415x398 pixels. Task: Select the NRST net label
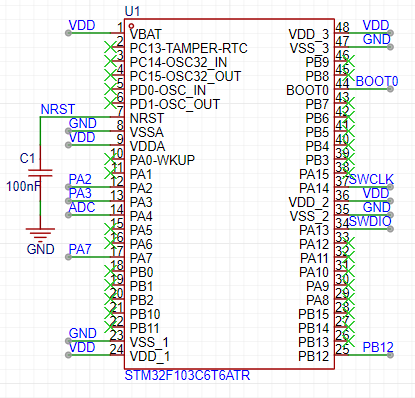click(58, 109)
